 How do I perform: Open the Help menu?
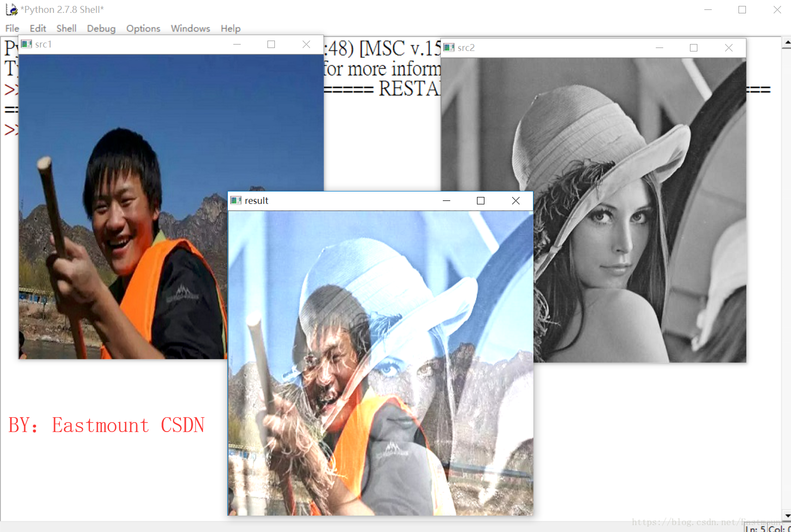(x=230, y=28)
